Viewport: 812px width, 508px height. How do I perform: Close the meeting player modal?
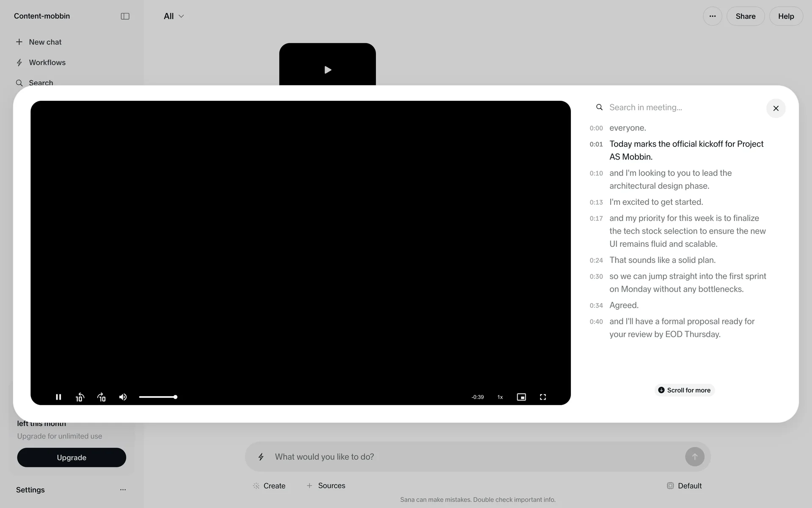(x=776, y=108)
